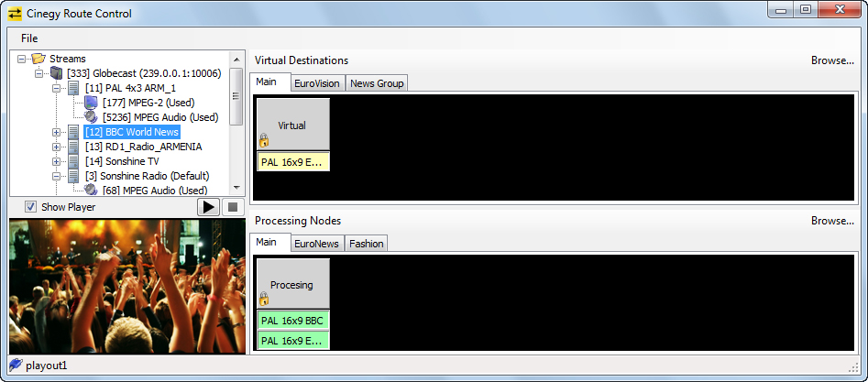This screenshot has width=868, height=382.
Task: Open the File menu
Action: pyautogui.click(x=29, y=38)
